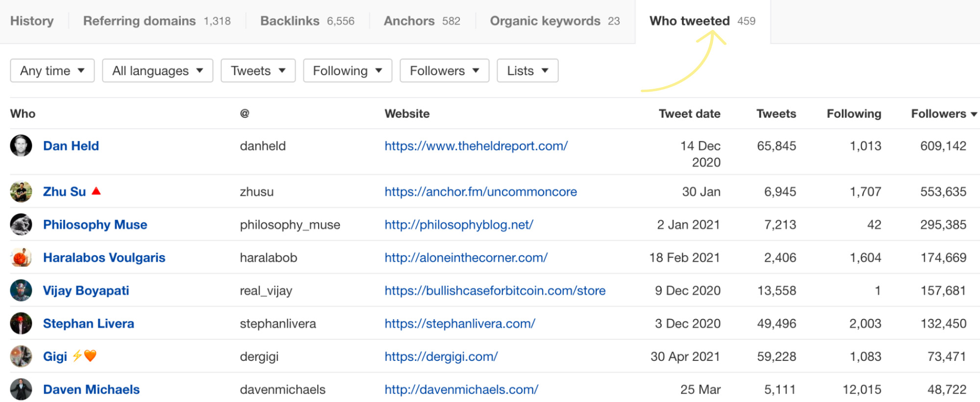Open Philosophy Muse's profile picture
Screen dimensions: 980x402
tap(21, 224)
